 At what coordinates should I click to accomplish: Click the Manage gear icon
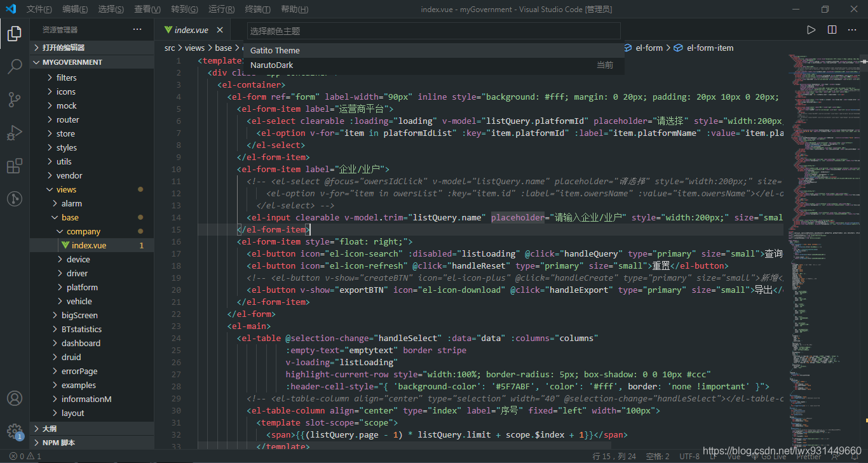pos(14,431)
